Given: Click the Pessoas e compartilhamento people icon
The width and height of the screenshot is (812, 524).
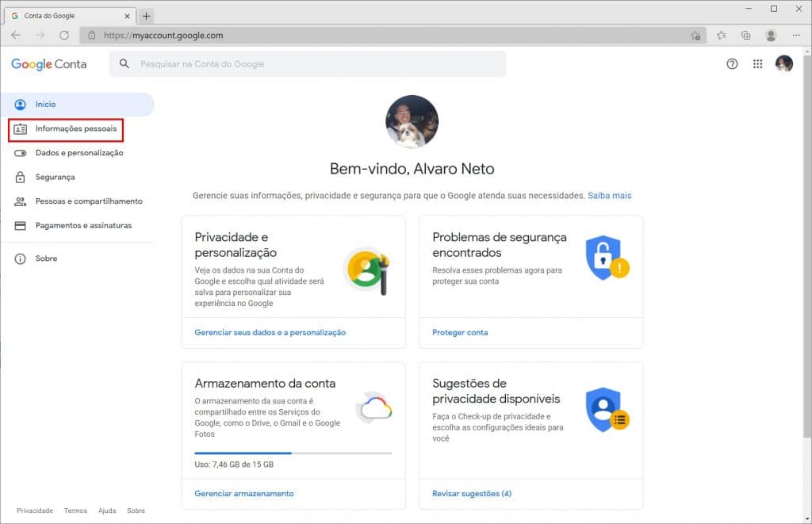Looking at the screenshot, I should pyautogui.click(x=20, y=201).
